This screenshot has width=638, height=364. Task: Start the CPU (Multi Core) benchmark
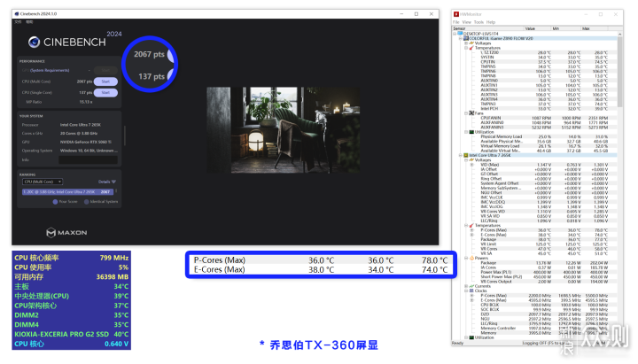pyautogui.click(x=105, y=81)
